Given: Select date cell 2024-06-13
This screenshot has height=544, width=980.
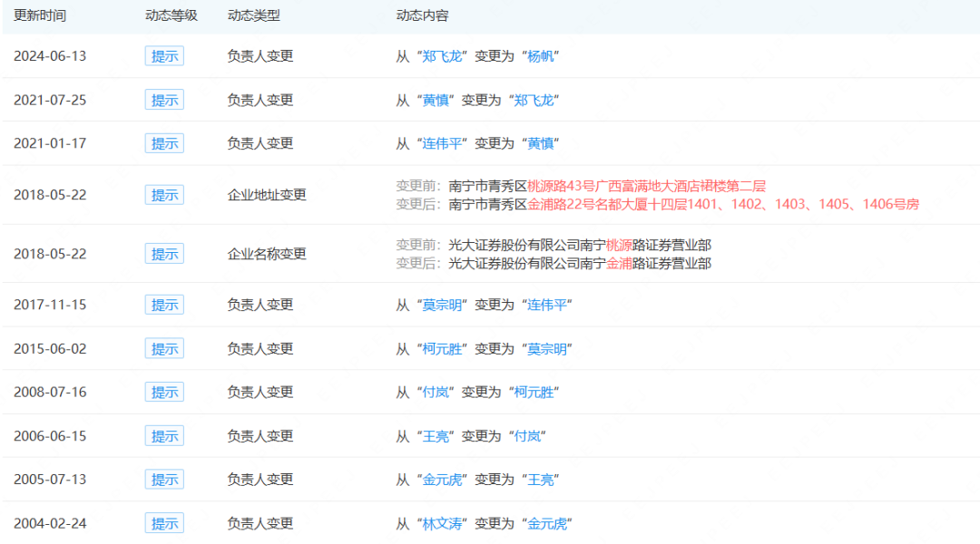Looking at the screenshot, I should point(50,56).
